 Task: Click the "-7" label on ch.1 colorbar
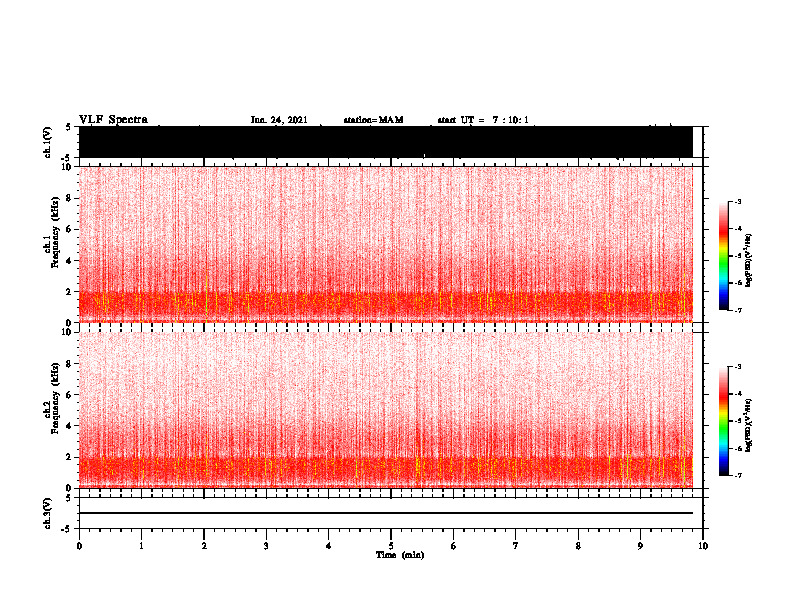click(738, 310)
